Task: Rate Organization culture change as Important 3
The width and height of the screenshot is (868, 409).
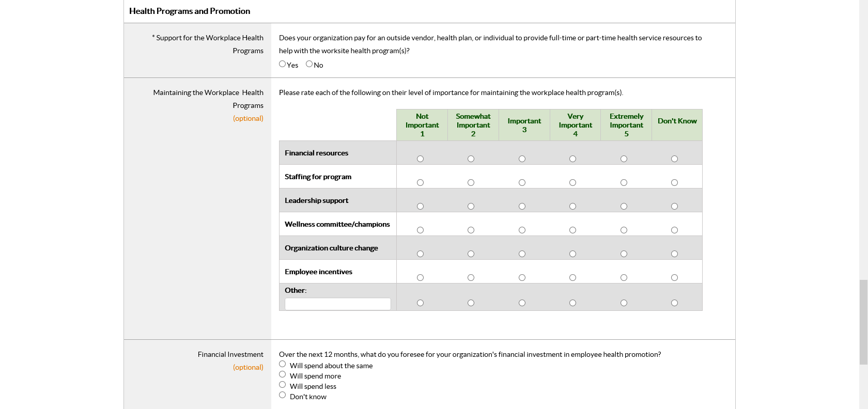Action: [522, 254]
